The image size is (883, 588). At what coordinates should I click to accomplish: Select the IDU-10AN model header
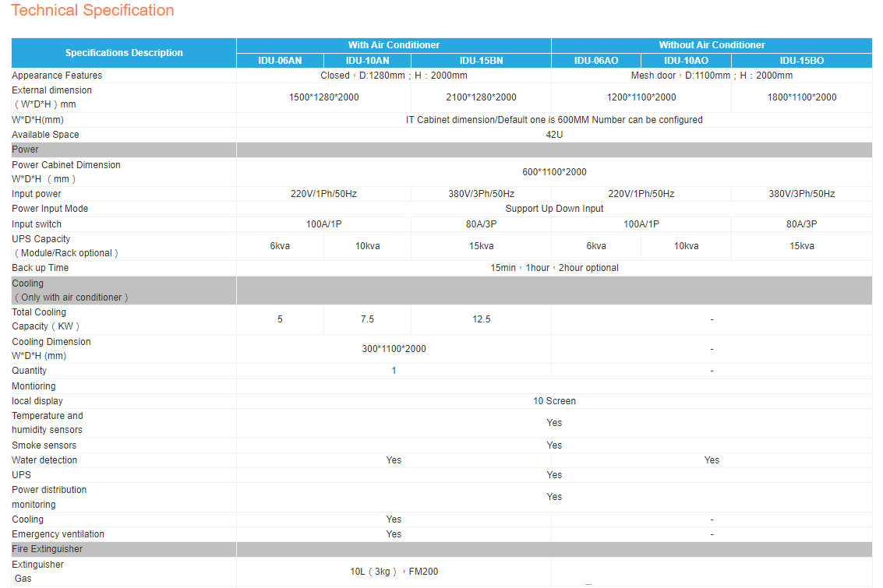click(367, 61)
